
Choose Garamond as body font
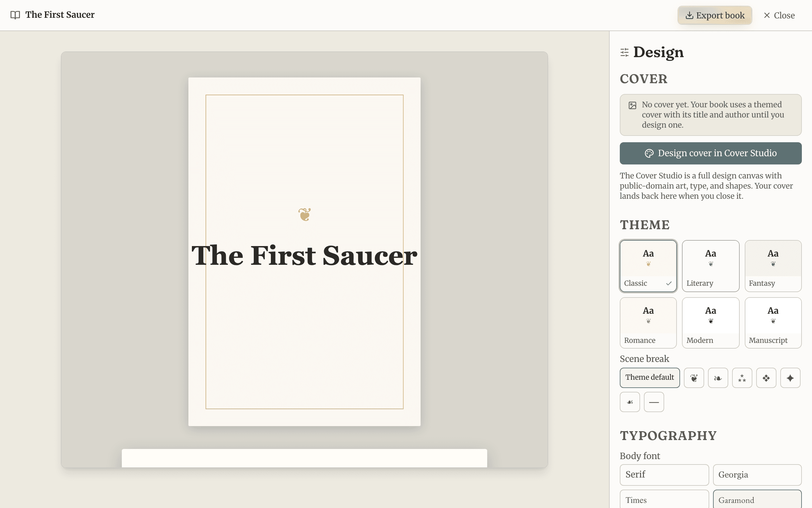pos(757,499)
